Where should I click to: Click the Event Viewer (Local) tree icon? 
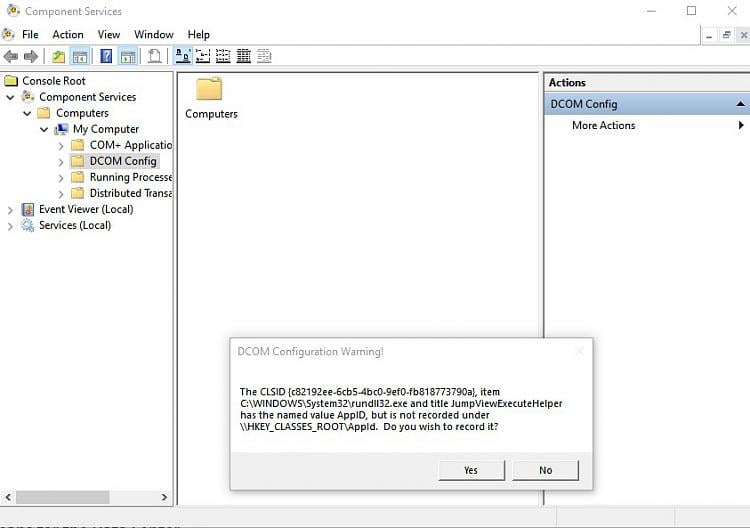pos(28,209)
